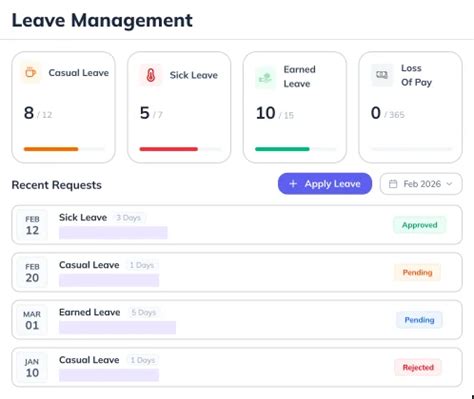Click the blue Pending badge on Earned Leave
This screenshot has width=474, height=399.
click(419, 320)
